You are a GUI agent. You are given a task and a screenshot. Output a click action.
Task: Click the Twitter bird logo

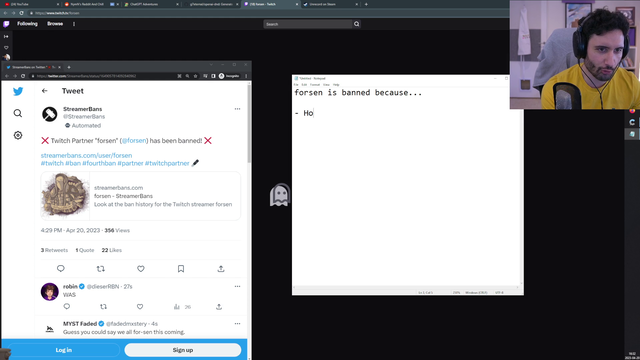(18, 91)
